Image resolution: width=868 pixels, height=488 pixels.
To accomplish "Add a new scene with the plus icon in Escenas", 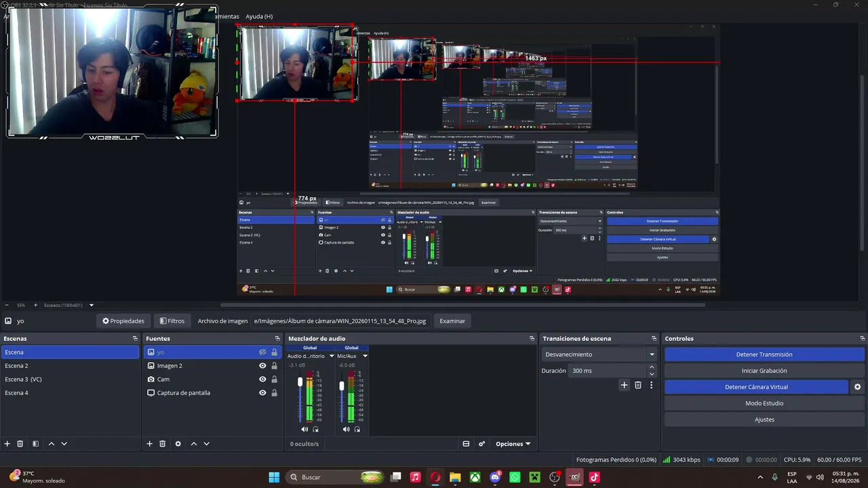I will tap(7, 444).
